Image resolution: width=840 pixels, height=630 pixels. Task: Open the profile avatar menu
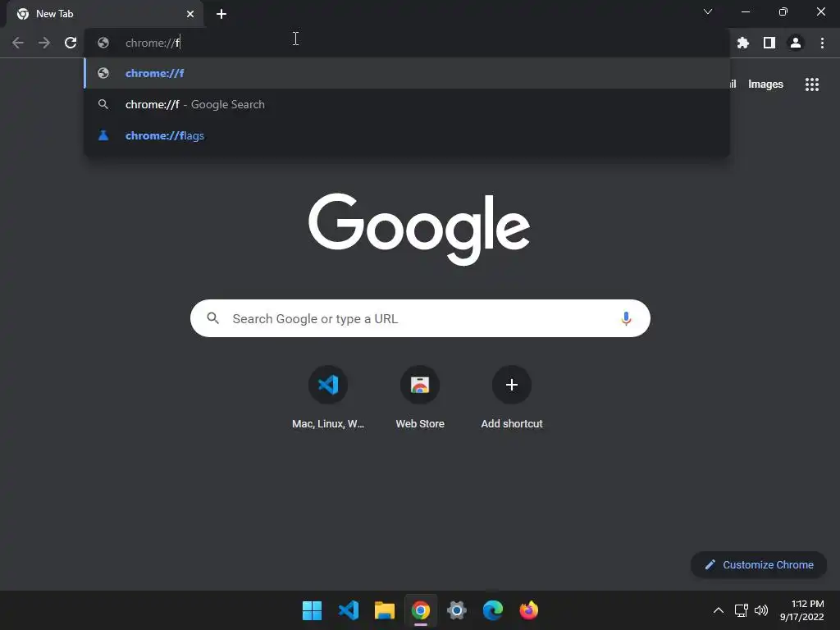click(796, 43)
